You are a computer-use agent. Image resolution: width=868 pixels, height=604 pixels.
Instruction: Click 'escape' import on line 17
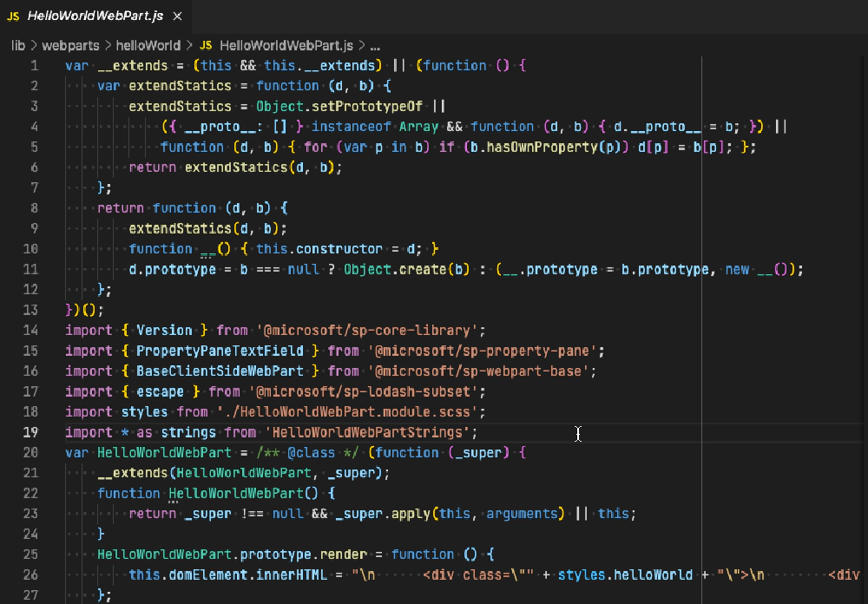pos(160,392)
